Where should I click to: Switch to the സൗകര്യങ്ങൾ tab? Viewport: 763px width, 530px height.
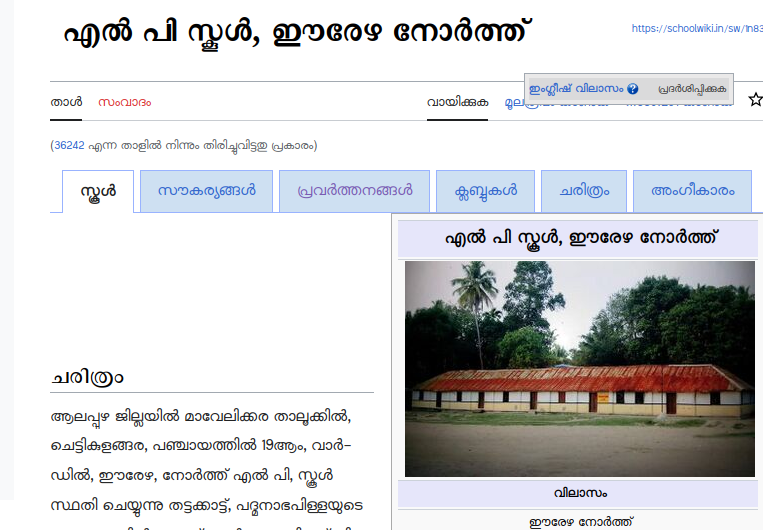click(x=206, y=191)
